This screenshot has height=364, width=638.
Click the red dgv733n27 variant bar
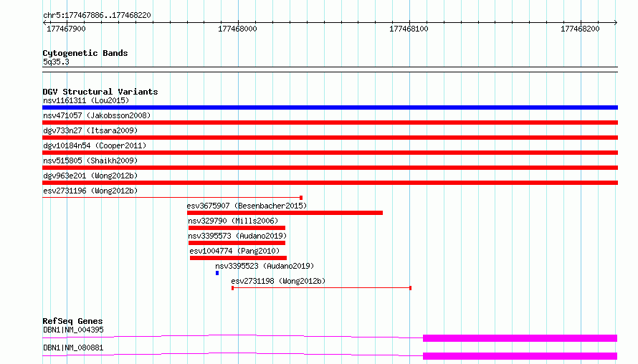point(330,138)
